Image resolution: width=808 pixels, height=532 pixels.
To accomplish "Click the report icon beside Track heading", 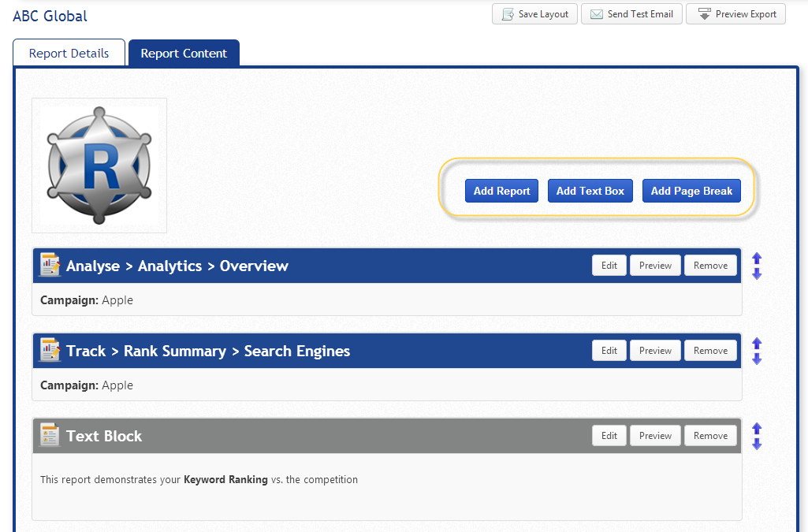I will tap(50, 351).
